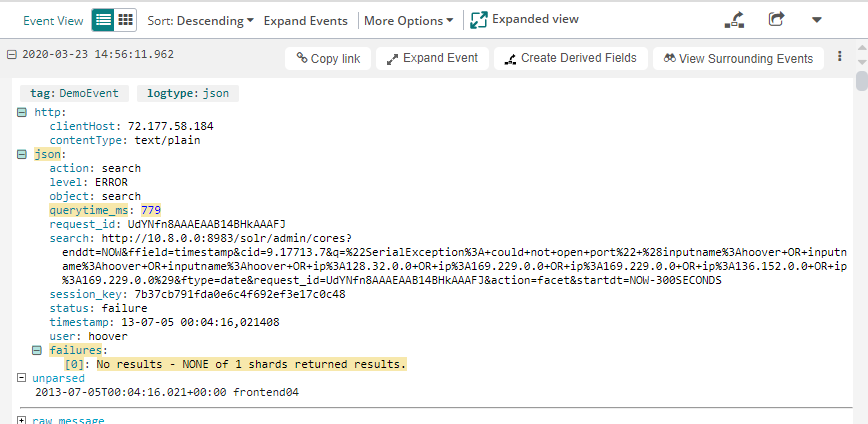Click the querytime_ms value 779
Screen dimensions: 868x424
(150, 210)
